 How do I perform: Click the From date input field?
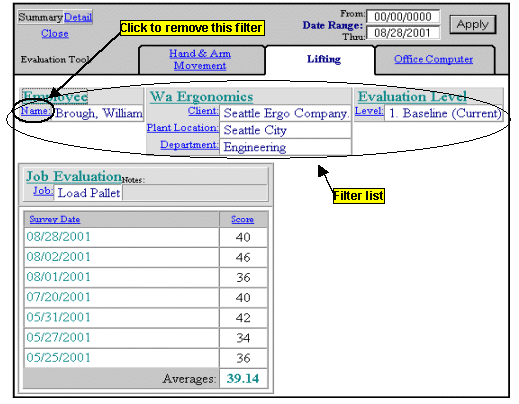pyautogui.click(x=403, y=16)
